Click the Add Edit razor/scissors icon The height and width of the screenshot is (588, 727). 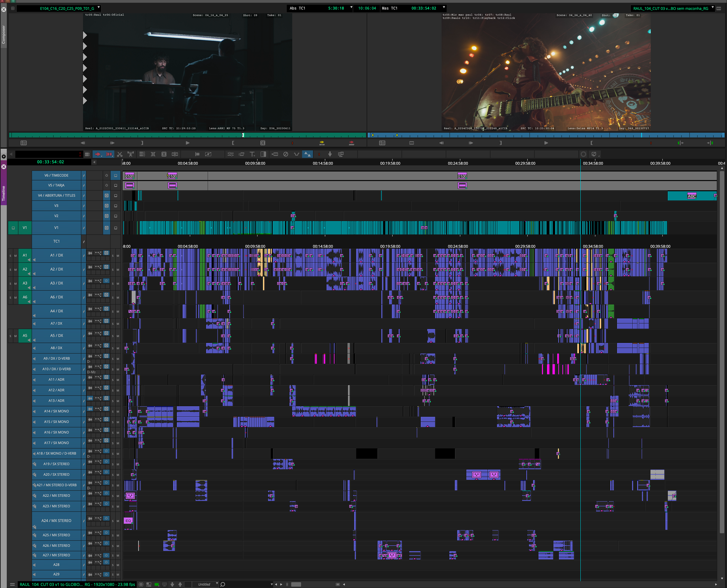click(x=119, y=154)
